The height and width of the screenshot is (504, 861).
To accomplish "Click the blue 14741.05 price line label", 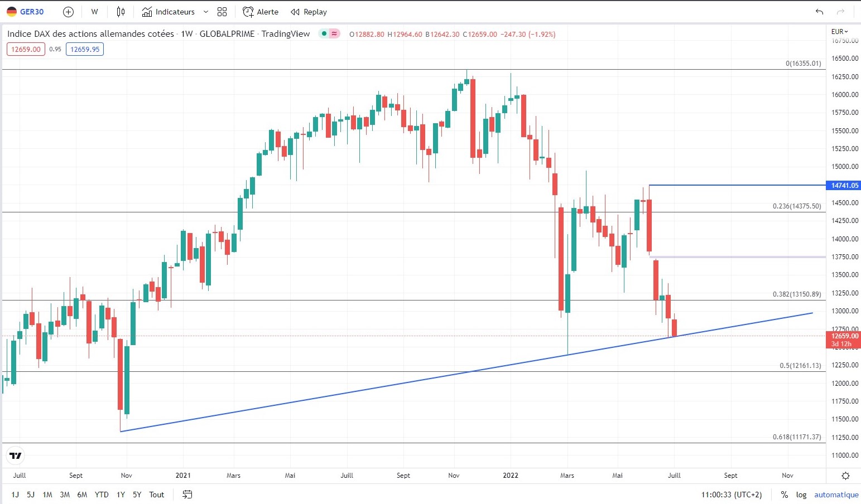I will [x=844, y=186].
